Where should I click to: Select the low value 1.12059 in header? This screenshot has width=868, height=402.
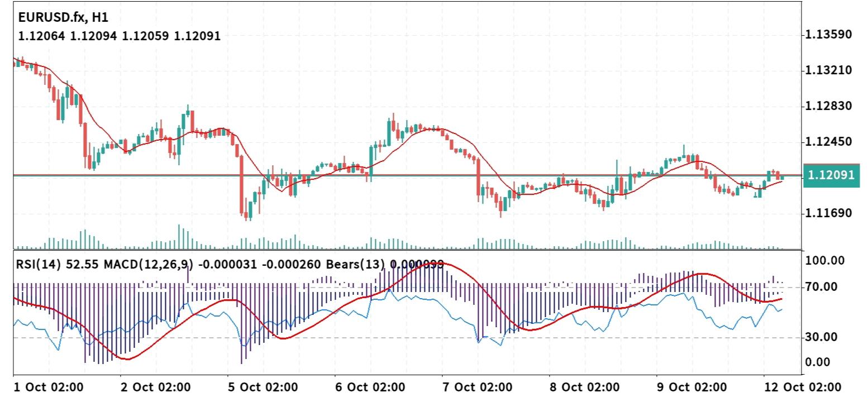[x=145, y=36]
